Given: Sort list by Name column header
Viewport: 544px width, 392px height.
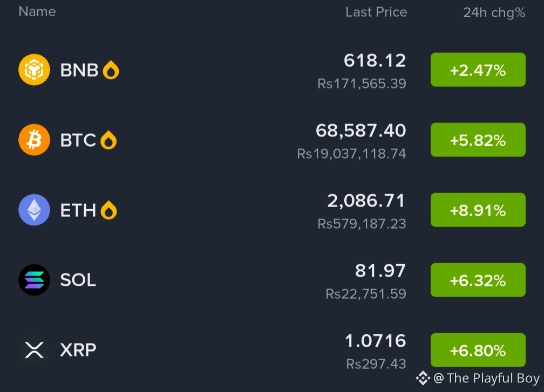Looking at the screenshot, I should [x=37, y=11].
